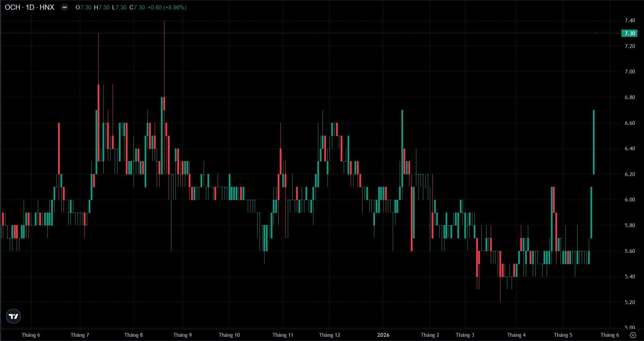Click the Tháng 7 time axis label
644x341 pixels.
80,335
